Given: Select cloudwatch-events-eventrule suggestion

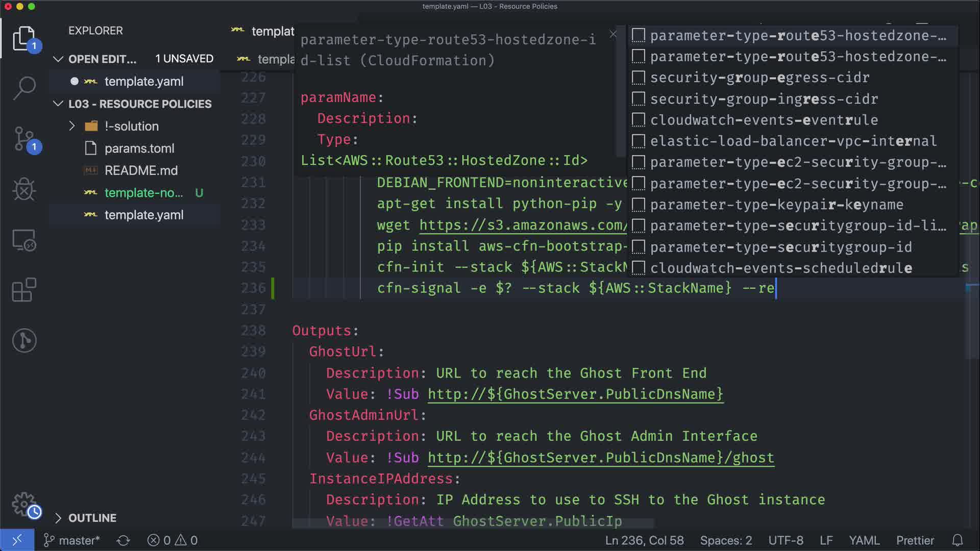Looking at the screenshot, I should (x=764, y=120).
